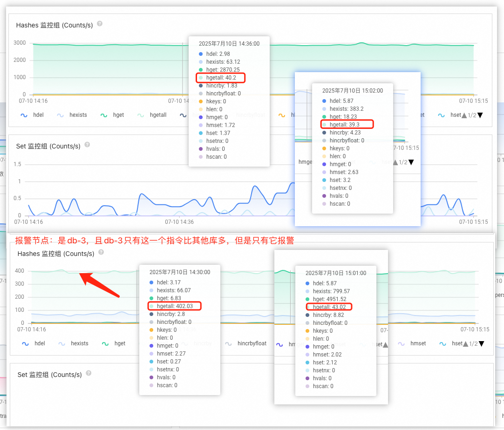Toggle hexists in the db-3 Hashes legend
The width and height of the screenshot is (504, 430).
click(x=73, y=343)
